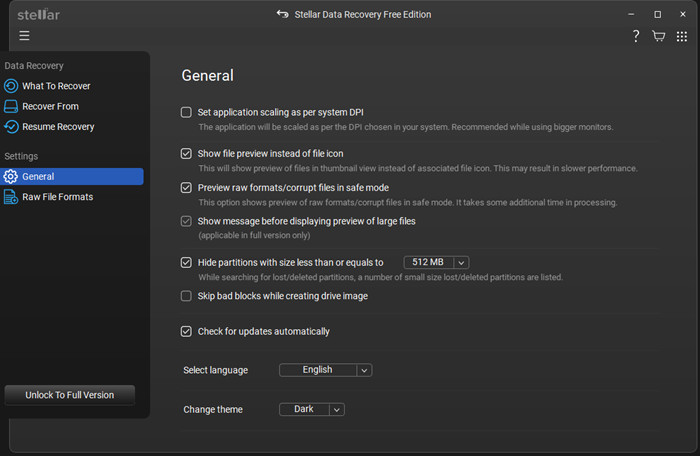Click the General page heading

[x=208, y=75]
